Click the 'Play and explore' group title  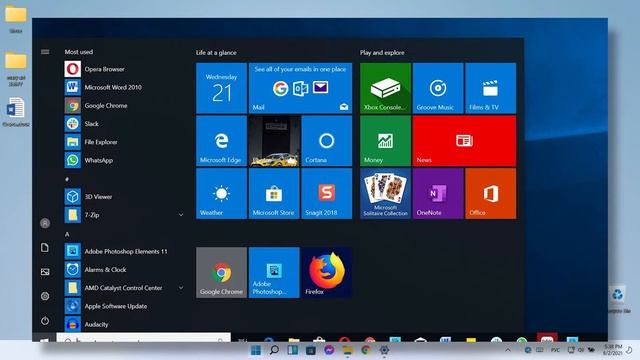(x=382, y=53)
